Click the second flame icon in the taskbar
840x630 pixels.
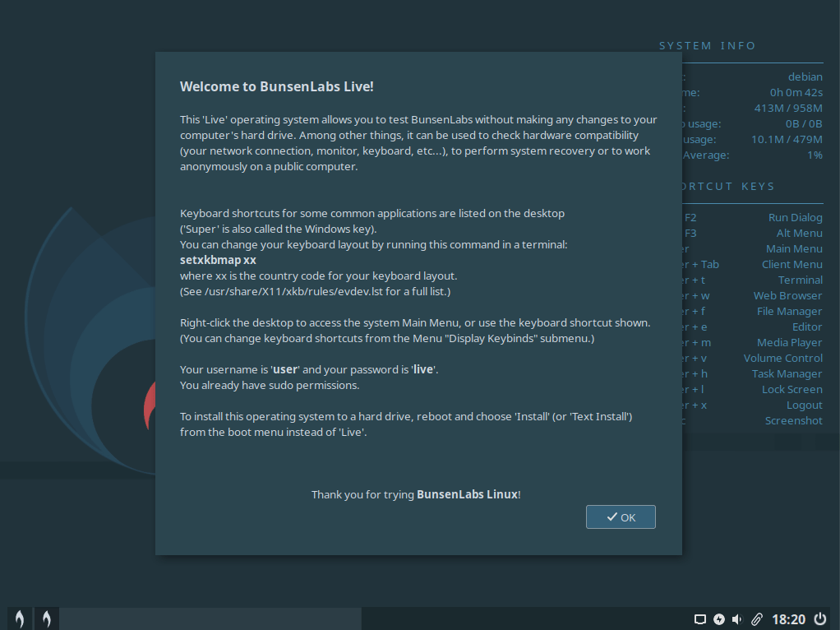(x=47, y=618)
